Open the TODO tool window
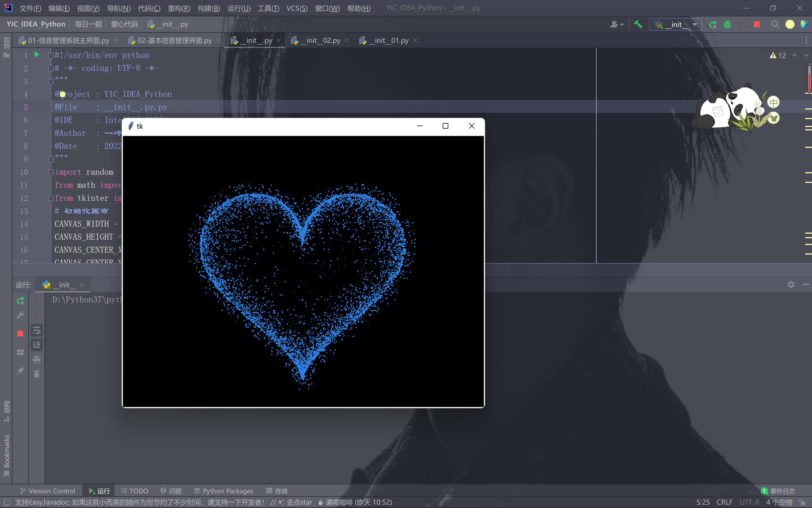Screen dimensions: 812x508 tap(134, 491)
